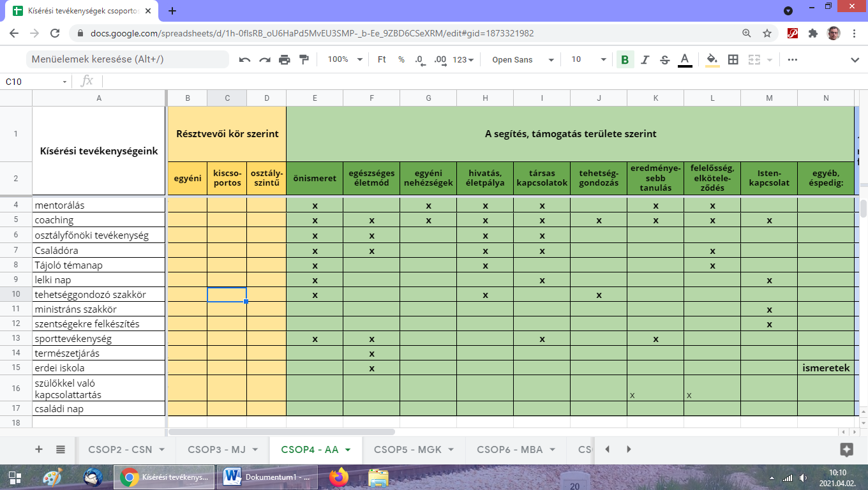Viewport: 868px width, 490px height.
Task: Open cell borders menu
Action: click(x=733, y=59)
